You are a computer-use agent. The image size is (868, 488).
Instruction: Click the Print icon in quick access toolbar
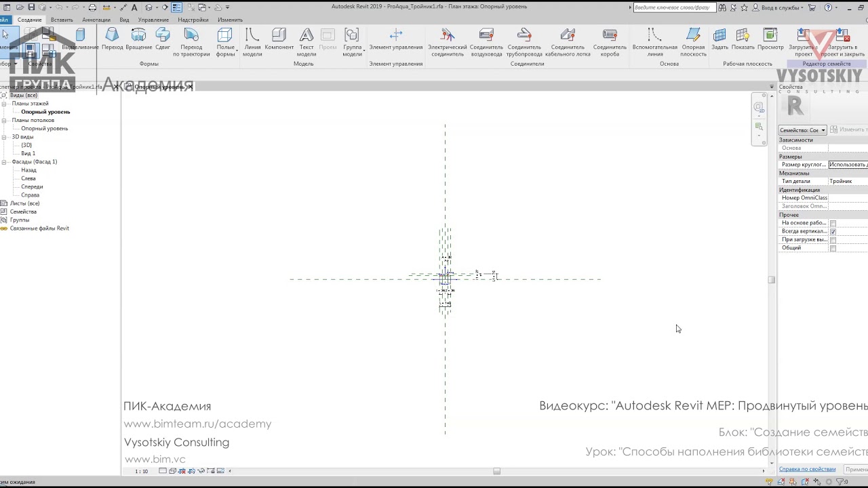(92, 7)
